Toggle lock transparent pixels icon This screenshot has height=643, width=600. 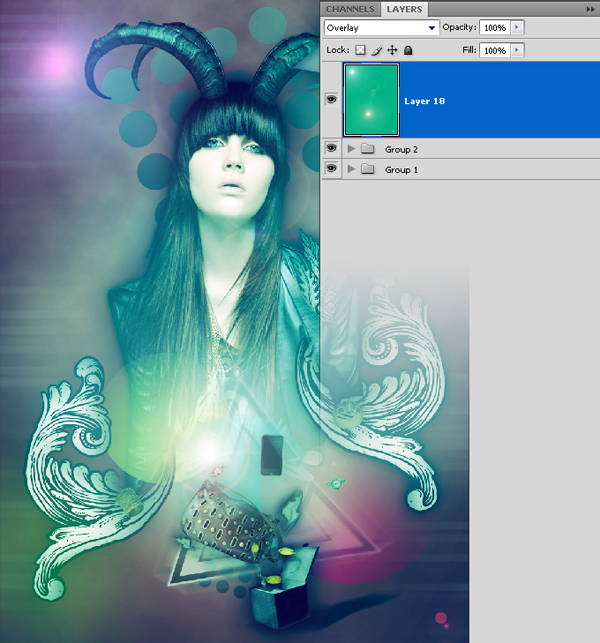point(360,50)
